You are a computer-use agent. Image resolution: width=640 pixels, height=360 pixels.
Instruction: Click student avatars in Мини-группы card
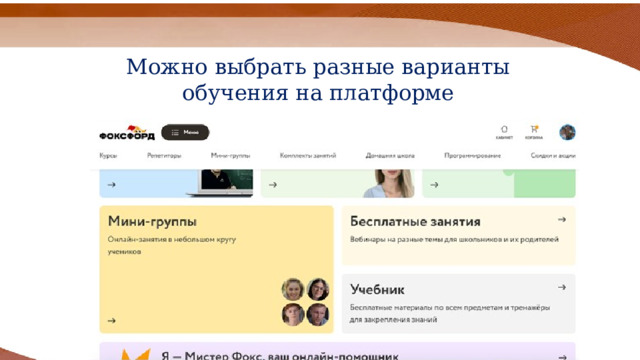click(x=305, y=302)
